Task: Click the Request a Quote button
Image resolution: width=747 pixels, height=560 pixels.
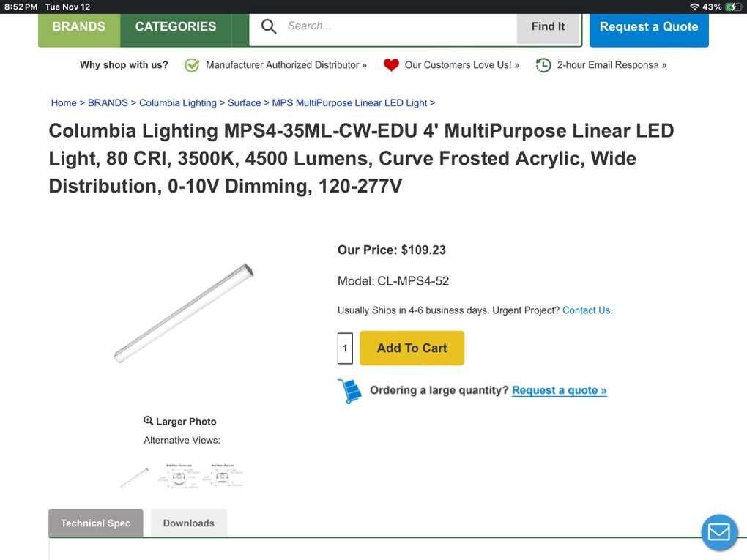Action: coord(648,26)
